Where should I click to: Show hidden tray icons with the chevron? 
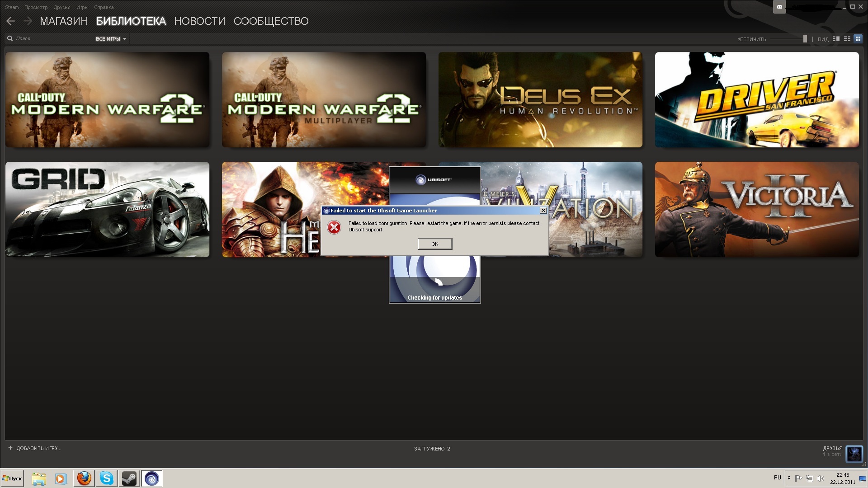(789, 478)
